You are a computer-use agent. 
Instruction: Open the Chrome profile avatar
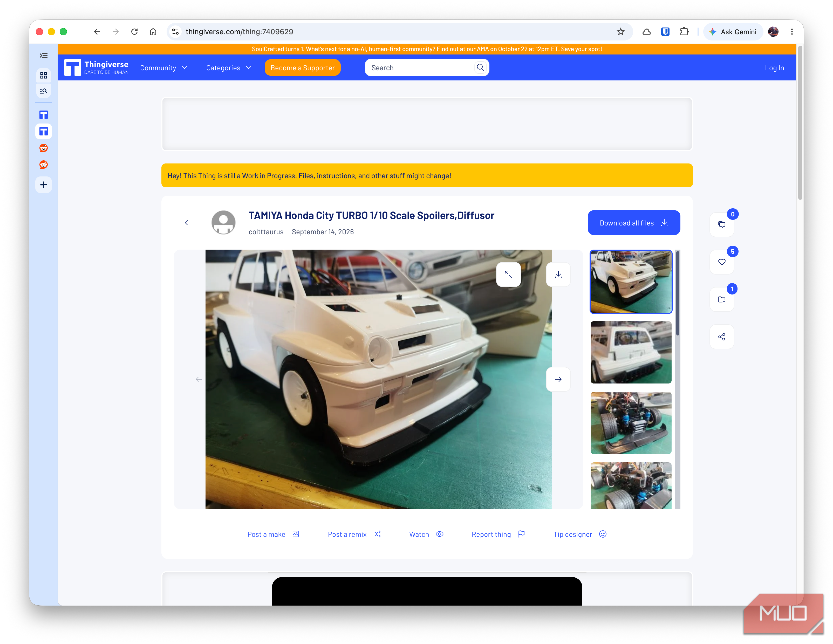point(773,32)
